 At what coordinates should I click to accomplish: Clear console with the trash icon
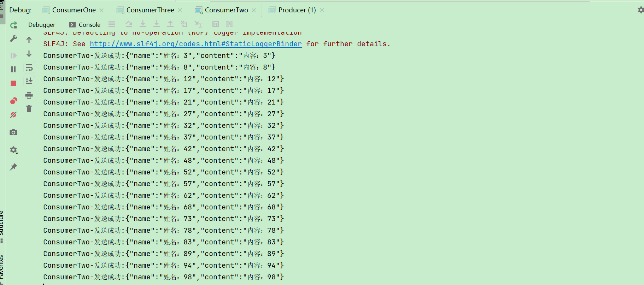(29, 109)
